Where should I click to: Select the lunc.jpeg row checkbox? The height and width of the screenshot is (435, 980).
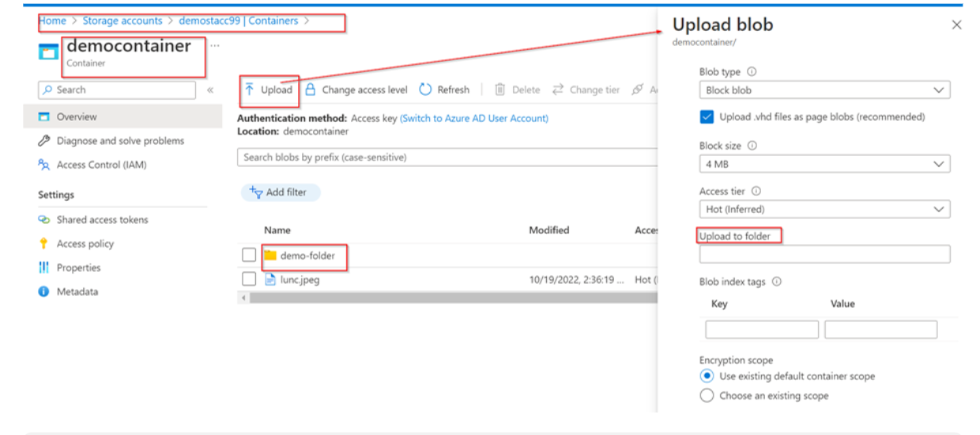[249, 279]
